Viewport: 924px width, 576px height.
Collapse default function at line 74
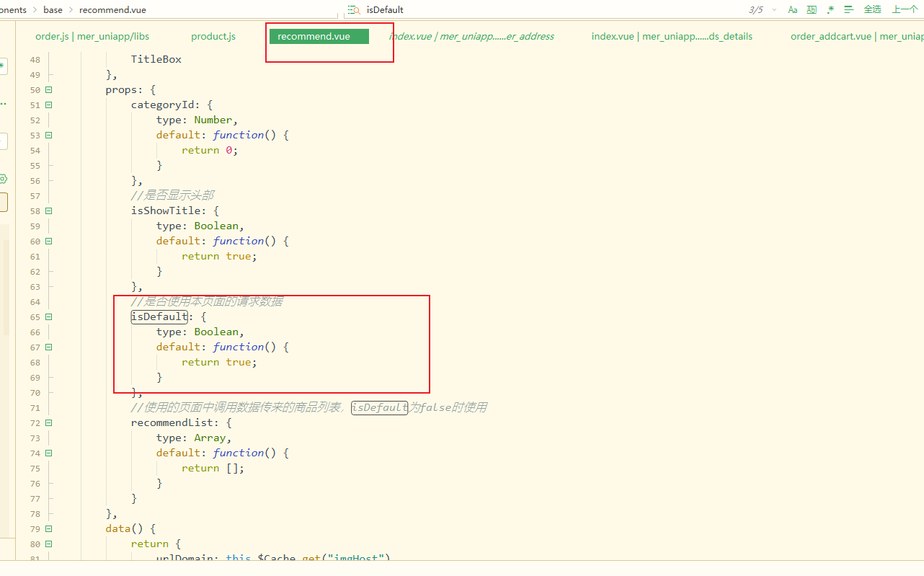coord(49,453)
